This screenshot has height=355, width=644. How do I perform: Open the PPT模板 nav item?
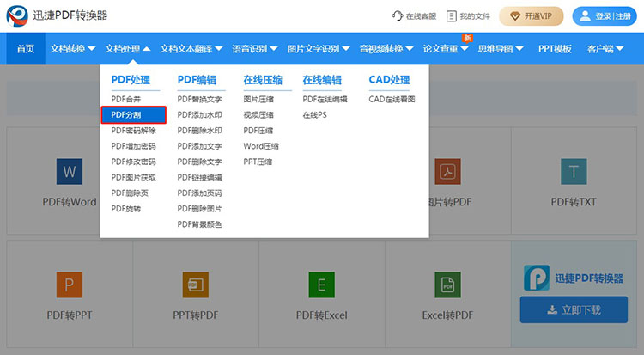555,48
